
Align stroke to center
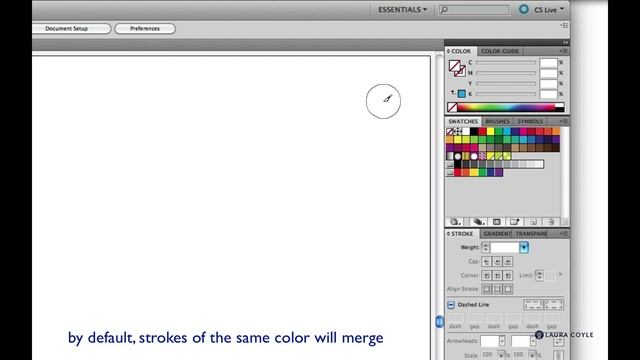pos(486,289)
